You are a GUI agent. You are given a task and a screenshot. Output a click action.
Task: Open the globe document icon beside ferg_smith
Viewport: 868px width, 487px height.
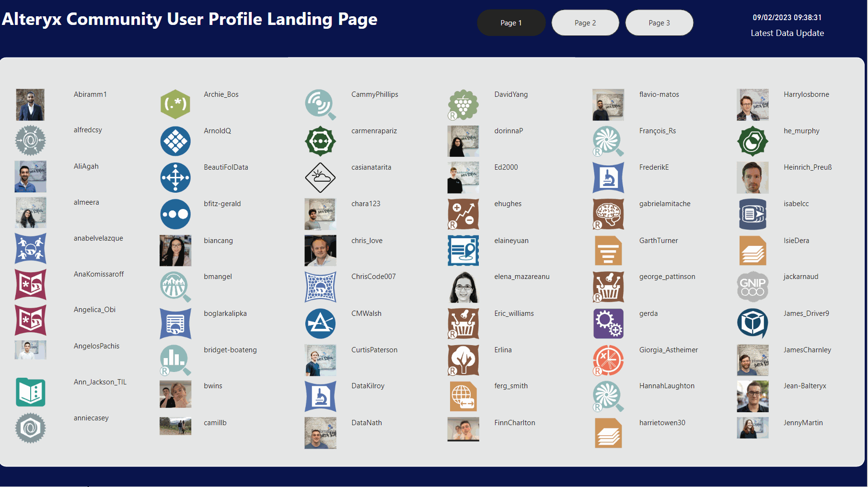pos(463,396)
